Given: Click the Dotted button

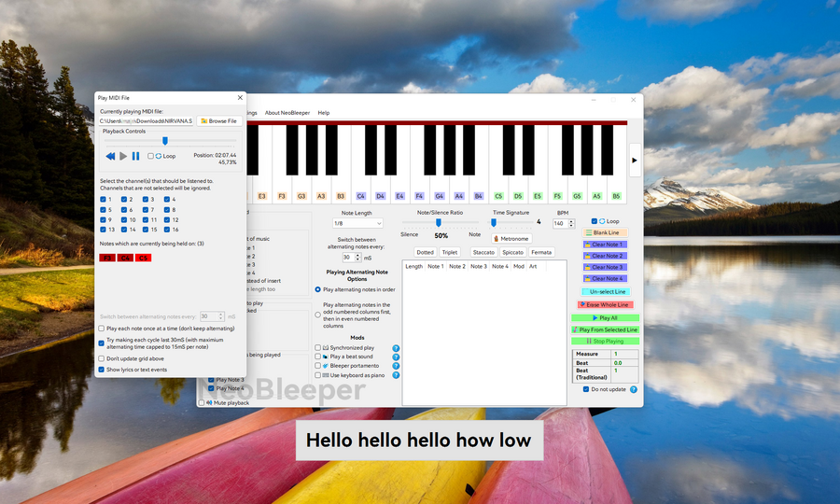Looking at the screenshot, I should click(x=426, y=252).
